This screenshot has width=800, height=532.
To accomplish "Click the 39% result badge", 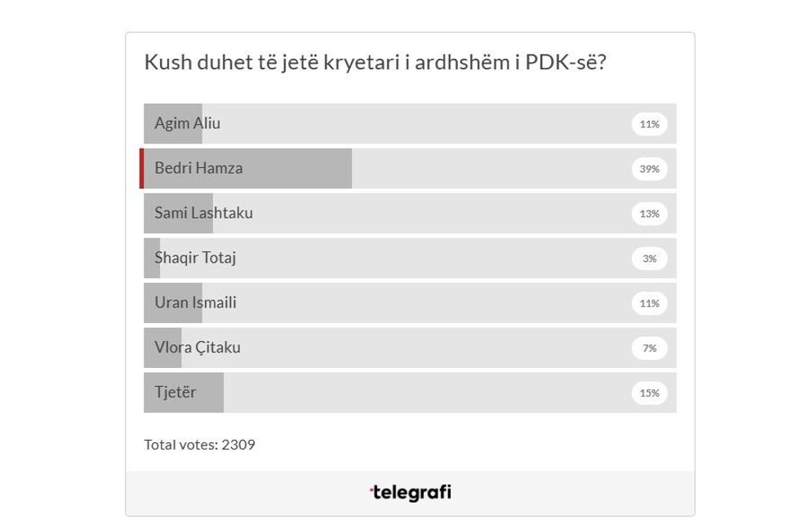I will (x=649, y=170).
